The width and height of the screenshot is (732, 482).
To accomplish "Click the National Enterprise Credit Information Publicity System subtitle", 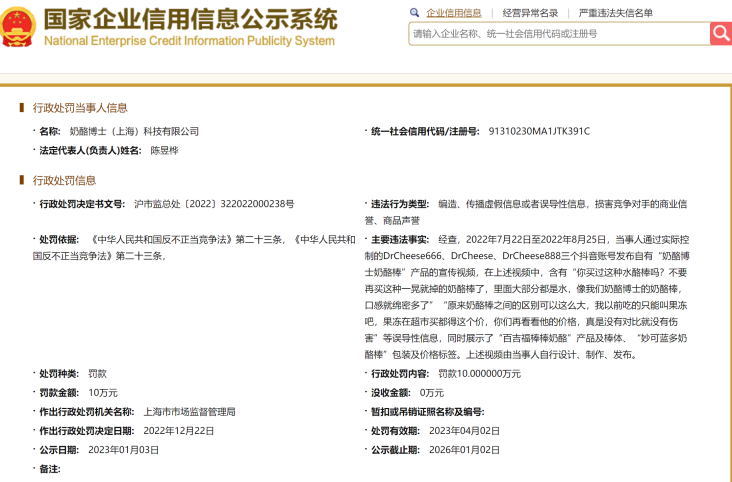I will (189, 41).
